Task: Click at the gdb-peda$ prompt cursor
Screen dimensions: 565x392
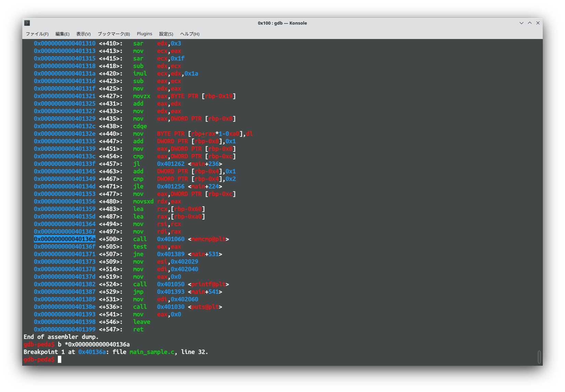Action: (x=60, y=360)
